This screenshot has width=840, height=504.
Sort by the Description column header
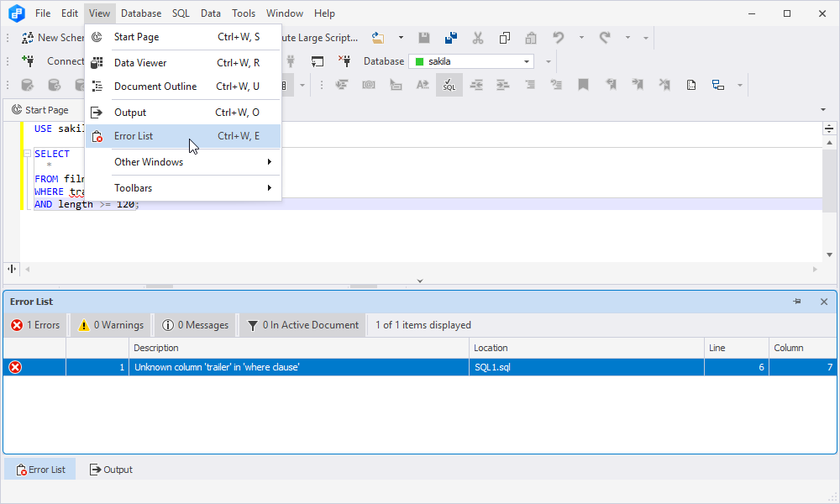(299, 348)
